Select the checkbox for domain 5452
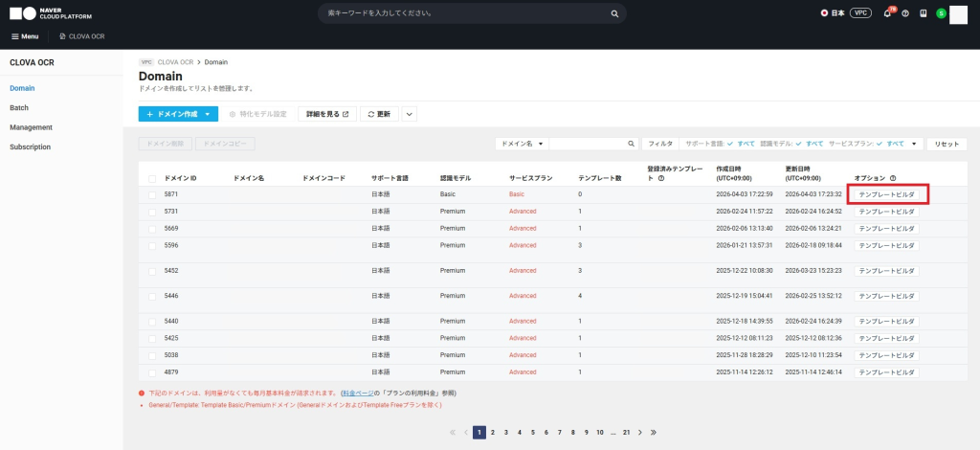 pyautogui.click(x=152, y=270)
